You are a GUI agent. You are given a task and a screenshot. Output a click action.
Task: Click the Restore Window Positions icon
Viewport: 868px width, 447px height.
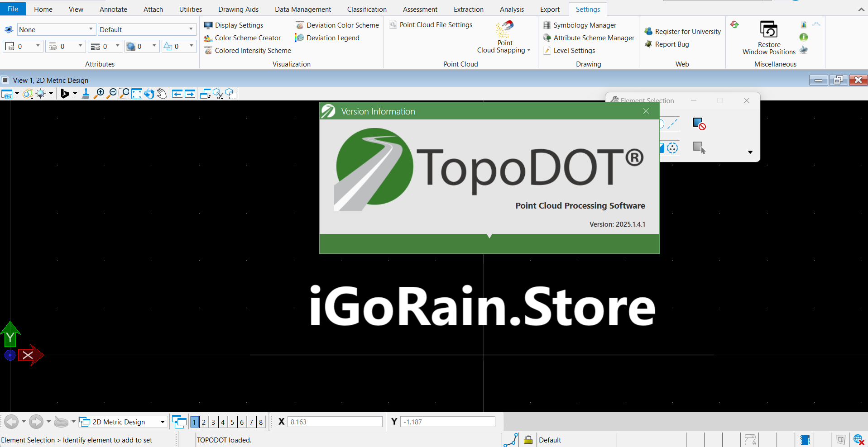[x=769, y=29]
